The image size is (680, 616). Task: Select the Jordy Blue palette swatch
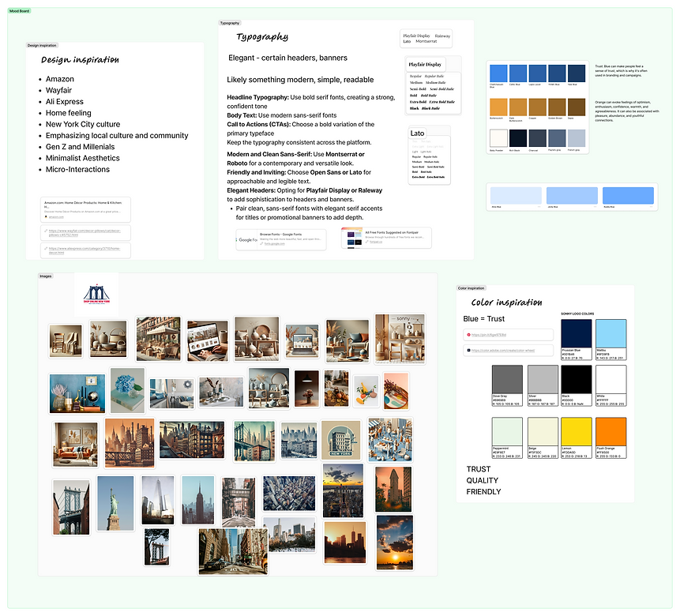(x=572, y=195)
